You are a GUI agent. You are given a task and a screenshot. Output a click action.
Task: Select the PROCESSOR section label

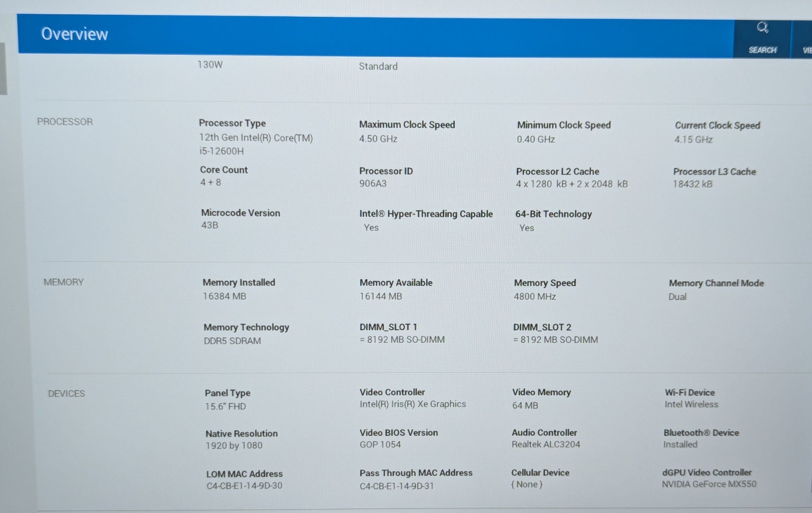[65, 122]
